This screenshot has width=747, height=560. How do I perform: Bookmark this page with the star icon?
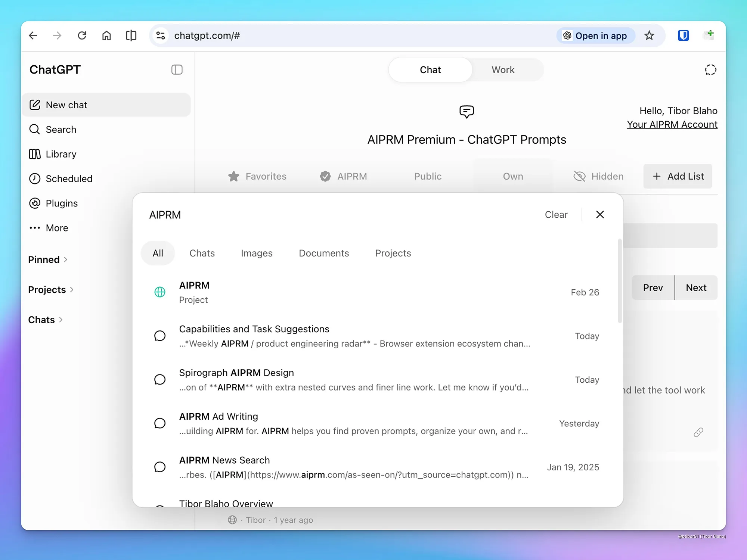pos(649,35)
